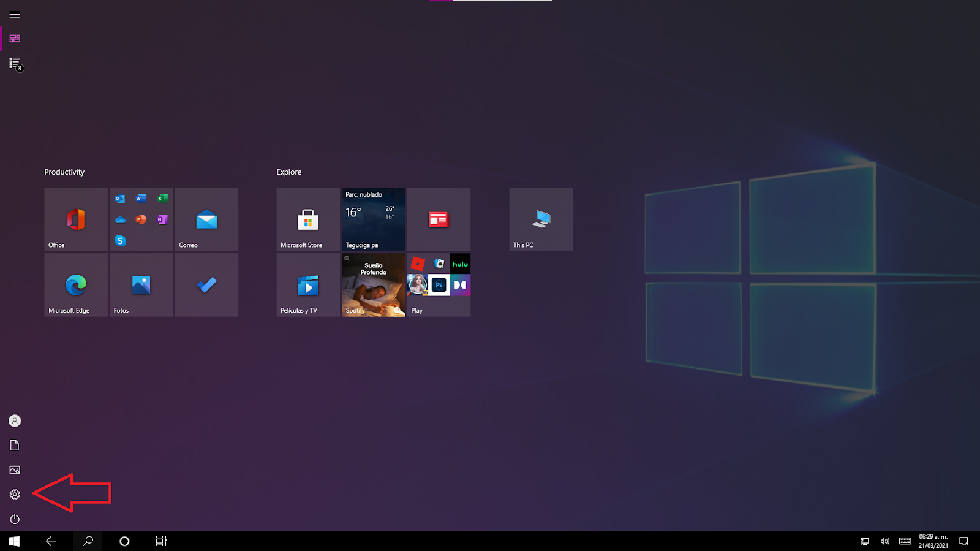Open the Spotify Sueño Profundo tile
Viewport: 980px width, 551px height.
[374, 285]
